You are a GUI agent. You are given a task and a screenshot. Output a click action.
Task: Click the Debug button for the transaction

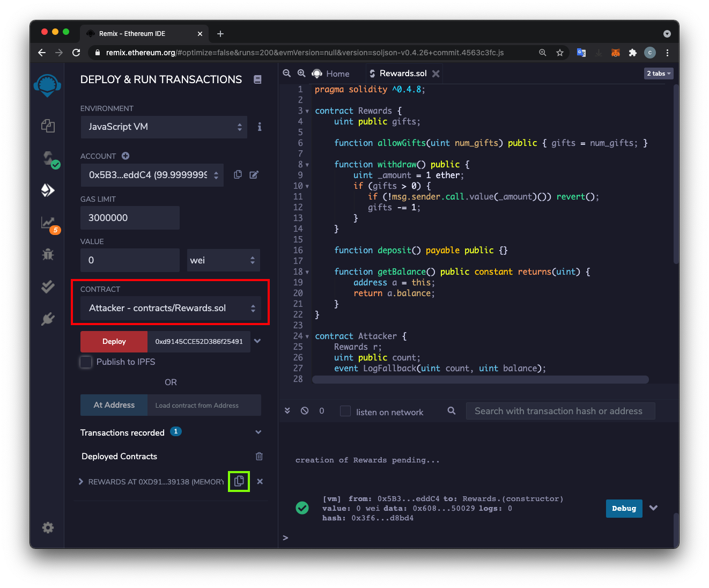(x=624, y=509)
